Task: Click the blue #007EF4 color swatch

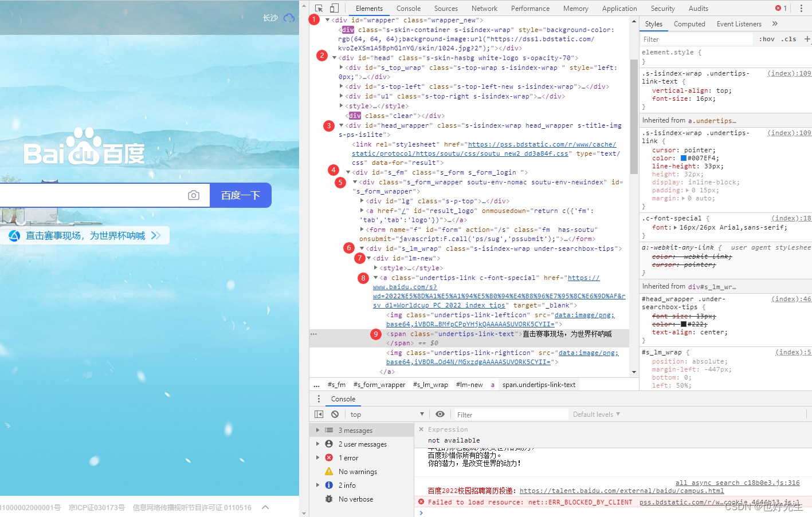Action: (684, 158)
